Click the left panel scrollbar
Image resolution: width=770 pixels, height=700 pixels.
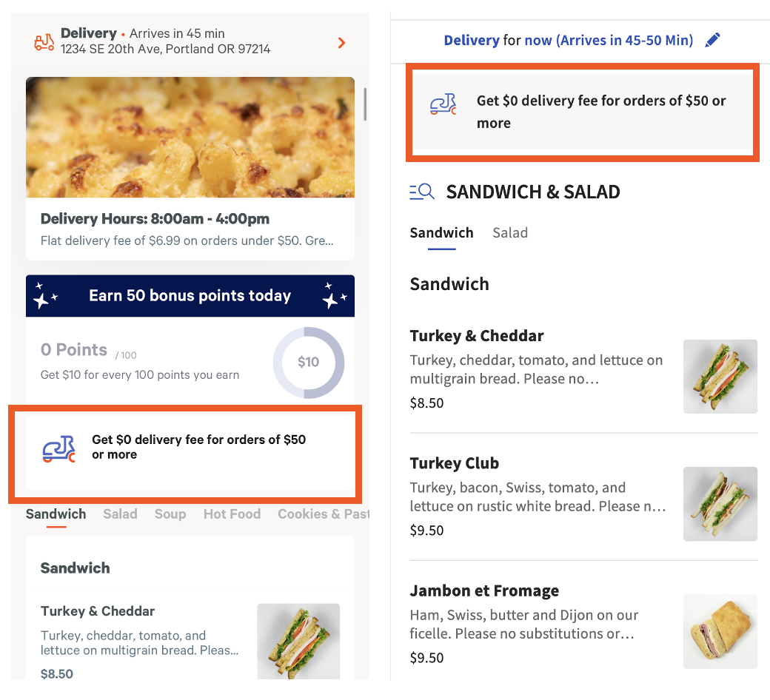pos(364,104)
